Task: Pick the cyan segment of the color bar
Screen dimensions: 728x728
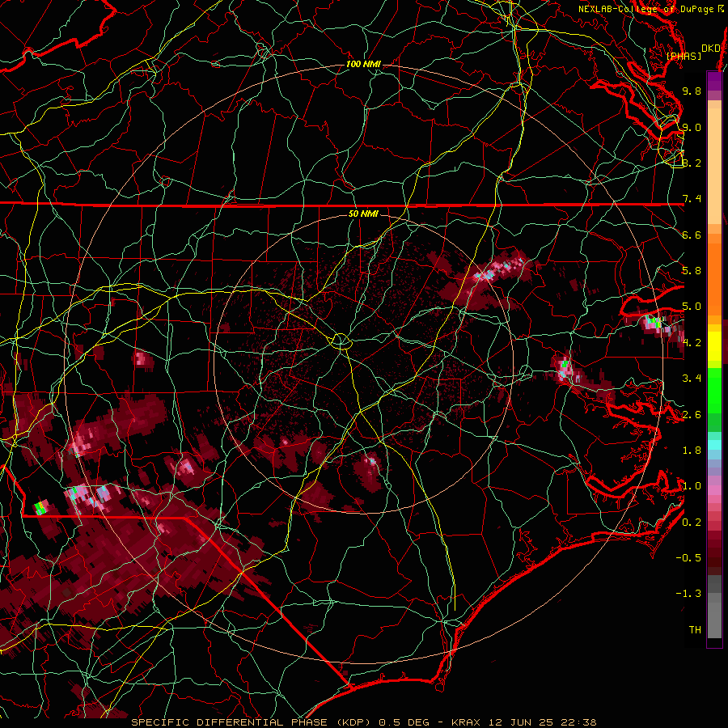Action: (714, 445)
